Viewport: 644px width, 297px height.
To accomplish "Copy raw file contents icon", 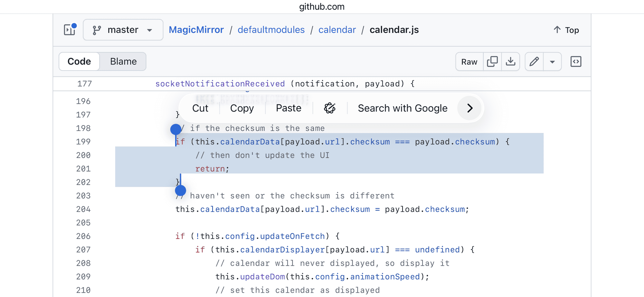I will pos(492,62).
